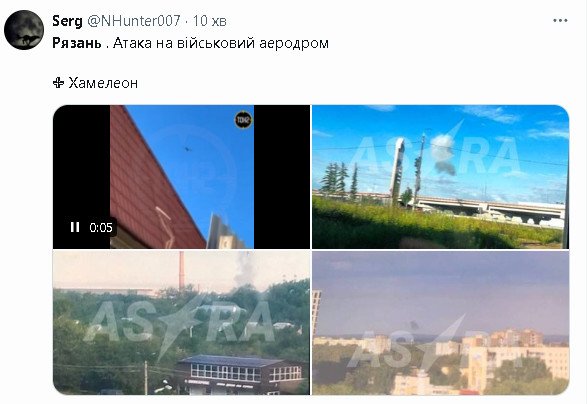
Task: Click the text 'Атака на військовий аеродром'
Action: pos(221,43)
